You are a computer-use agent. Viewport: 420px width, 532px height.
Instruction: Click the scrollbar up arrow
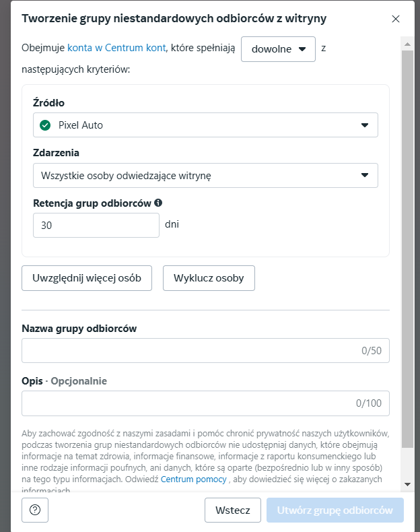pos(407,44)
